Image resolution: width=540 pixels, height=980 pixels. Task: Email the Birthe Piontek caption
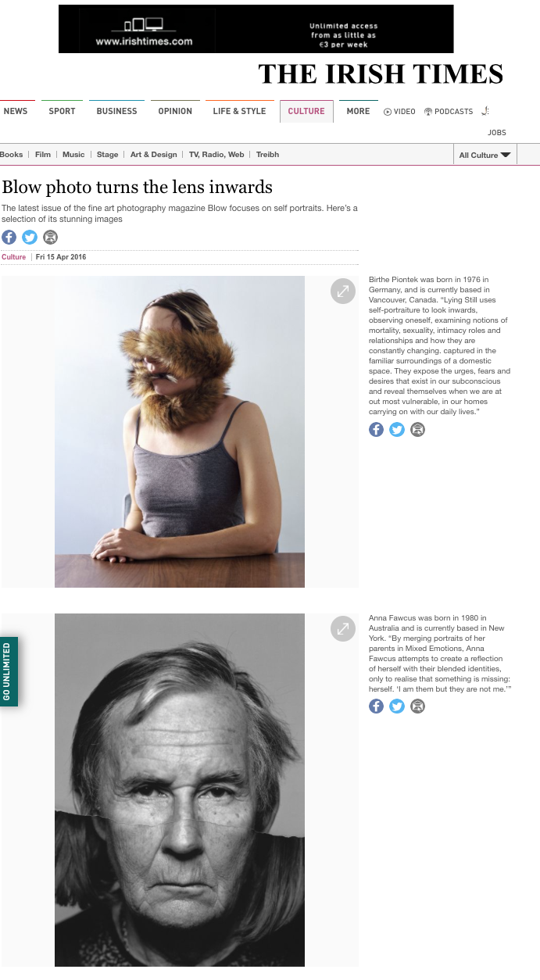coord(418,429)
